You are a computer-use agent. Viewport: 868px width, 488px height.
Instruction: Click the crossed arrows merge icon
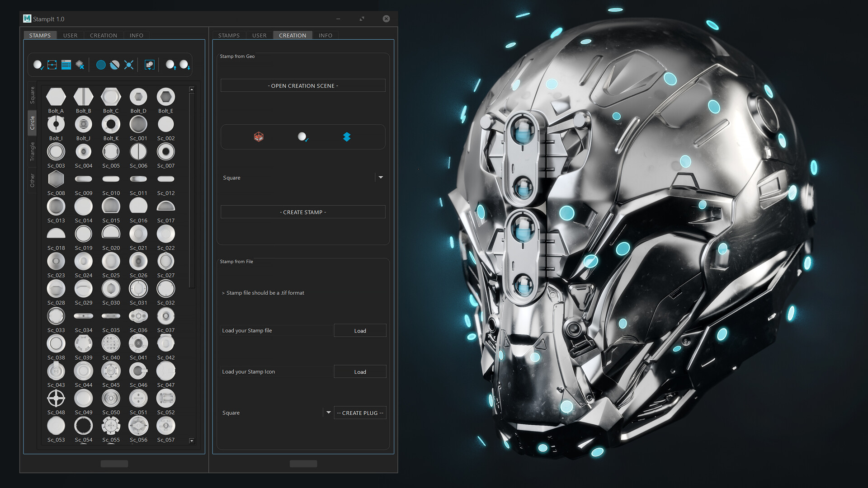129,65
